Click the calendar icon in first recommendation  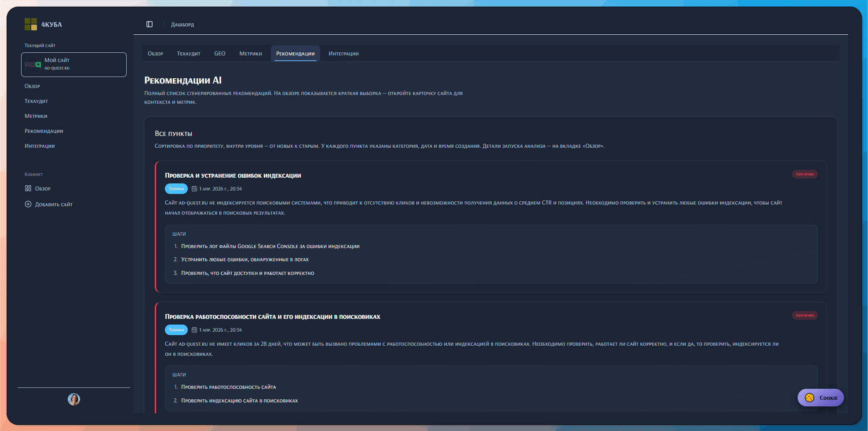click(194, 189)
